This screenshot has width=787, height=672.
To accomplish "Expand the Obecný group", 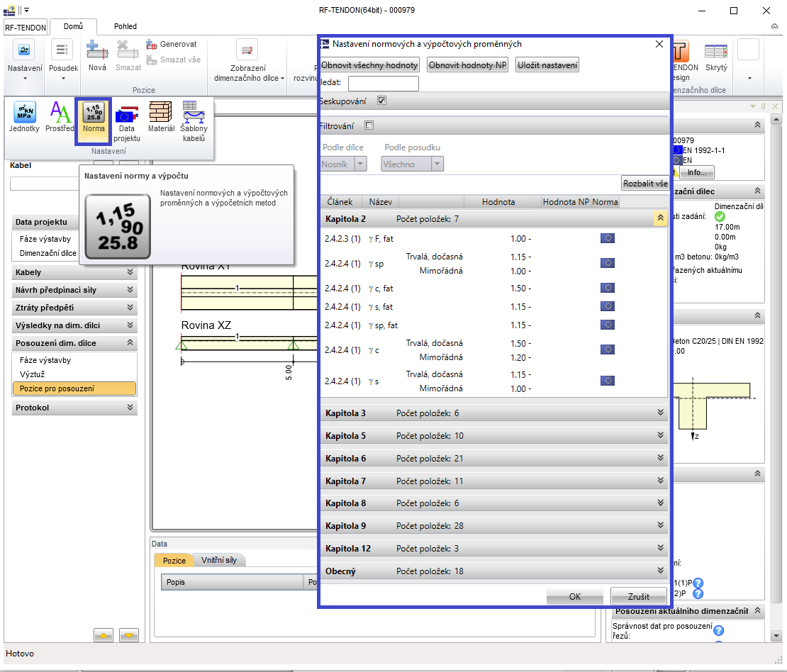I will coord(661,570).
